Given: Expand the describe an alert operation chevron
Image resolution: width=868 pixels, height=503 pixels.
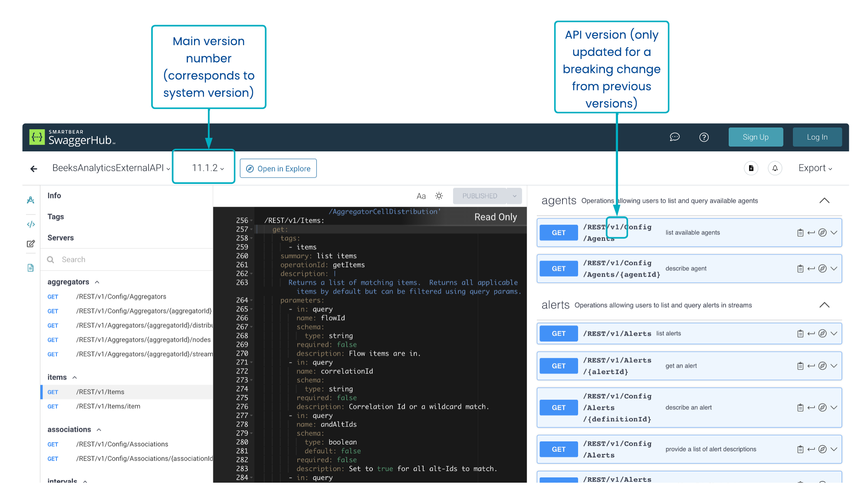Looking at the screenshot, I should (x=834, y=408).
